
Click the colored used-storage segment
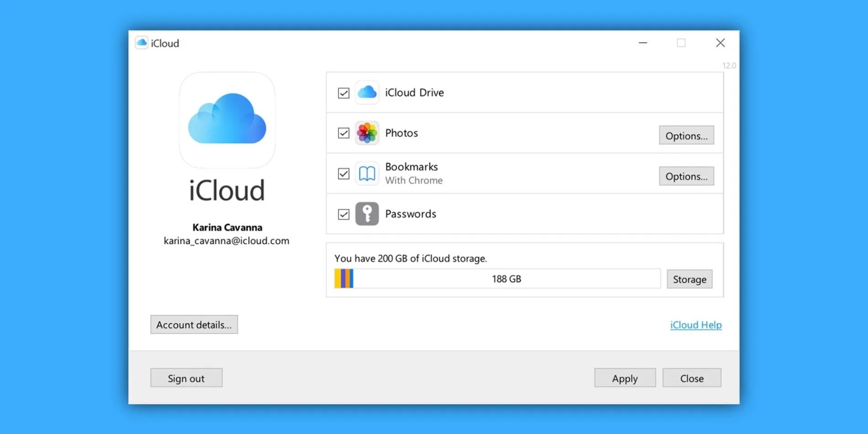pyautogui.click(x=344, y=279)
